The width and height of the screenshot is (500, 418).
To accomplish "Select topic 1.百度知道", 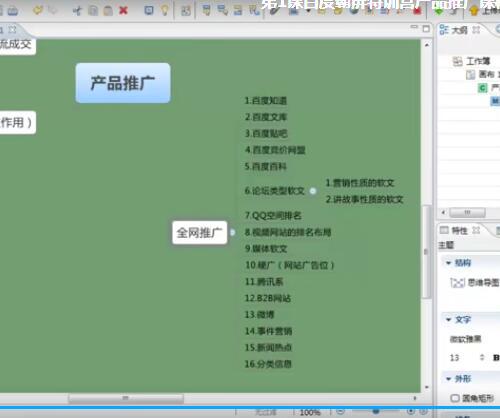I will [266, 101].
